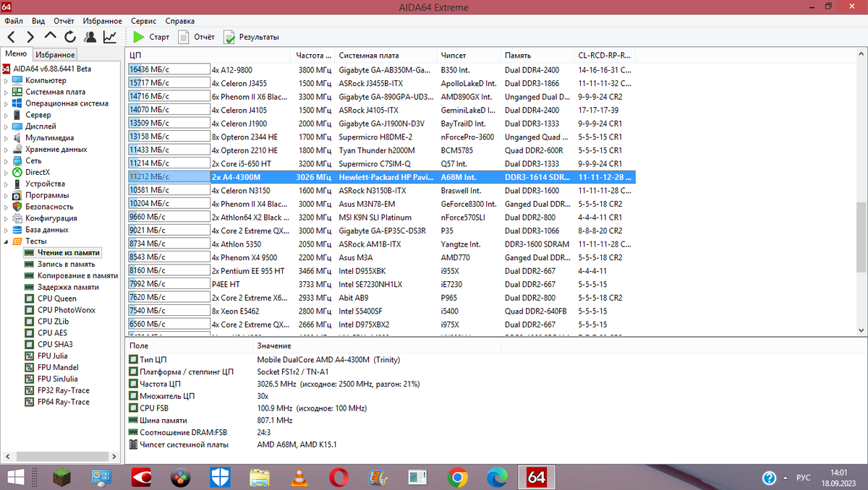868x490 pixels.
Task: Select the 4x Athlon 5350 result row
Action: 380,244
